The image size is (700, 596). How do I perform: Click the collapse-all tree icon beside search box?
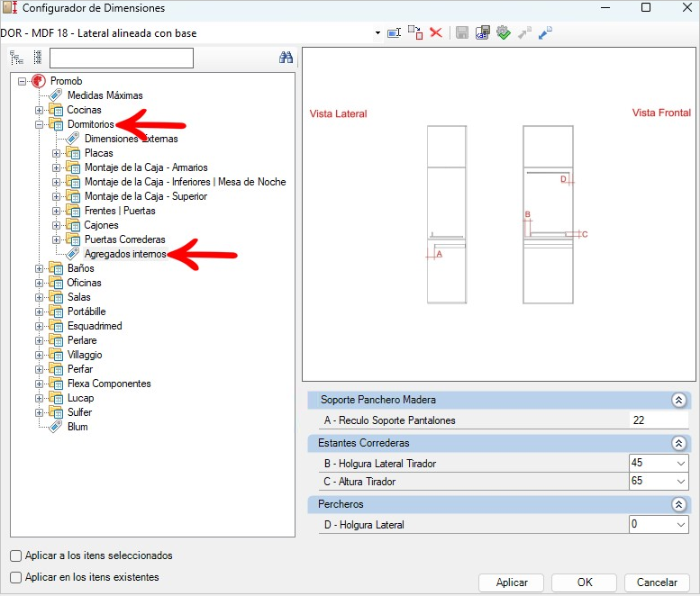[x=38, y=58]
